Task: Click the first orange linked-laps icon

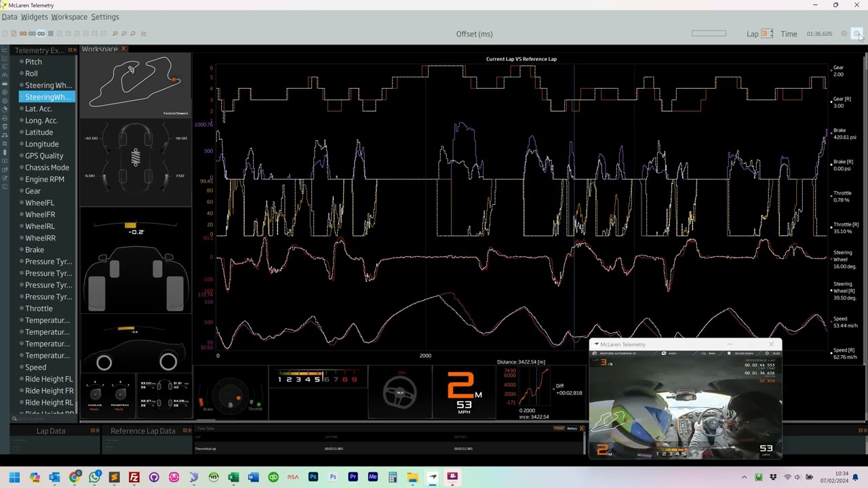Action: 23,33
